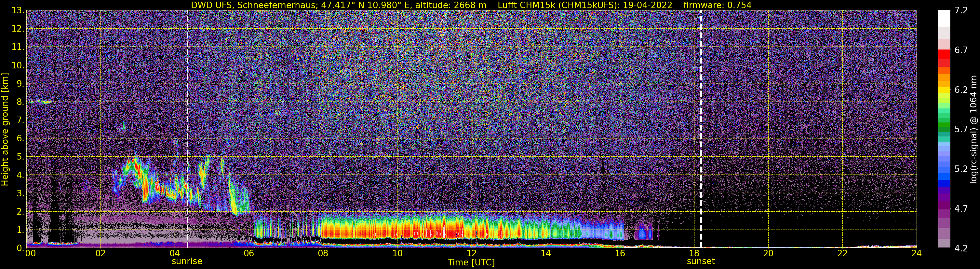
Task: Click height axis tick label 5
Action: [20, 157]
